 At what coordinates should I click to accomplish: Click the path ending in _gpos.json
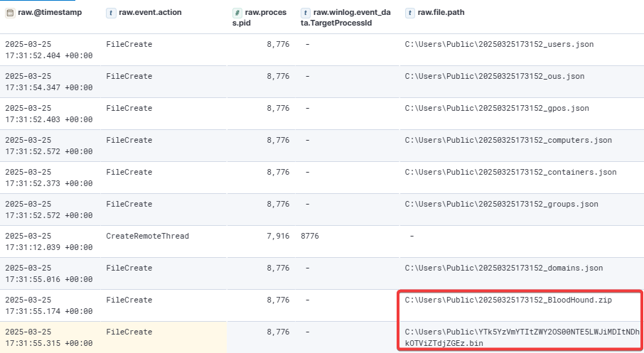click(x=497, y=108)
